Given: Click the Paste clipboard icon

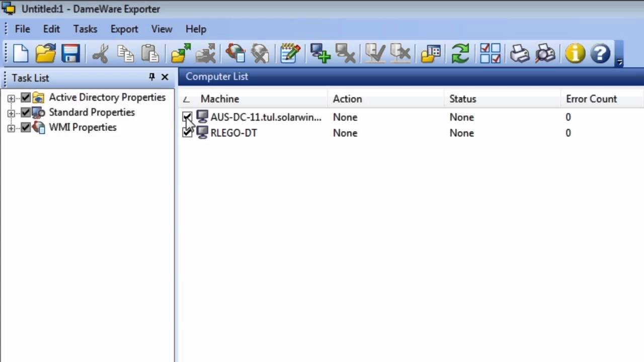Looking at the screenshot, I should (150, 53).
